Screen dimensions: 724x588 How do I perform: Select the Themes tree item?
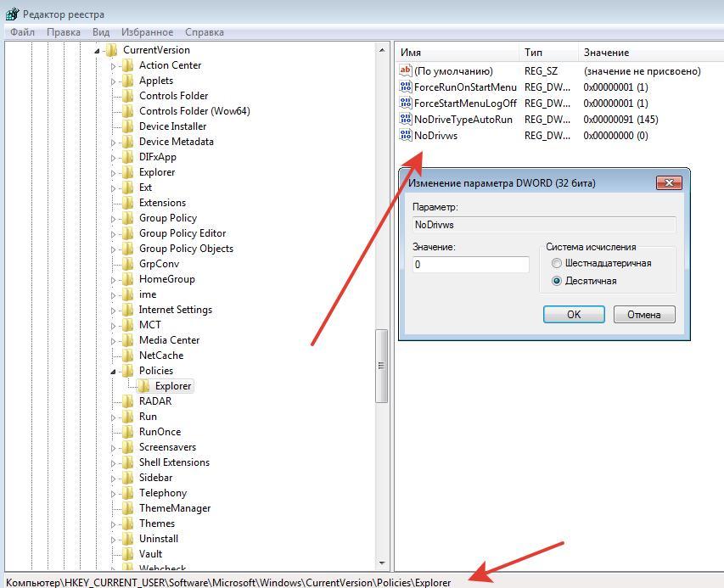(x=157, y=523)
